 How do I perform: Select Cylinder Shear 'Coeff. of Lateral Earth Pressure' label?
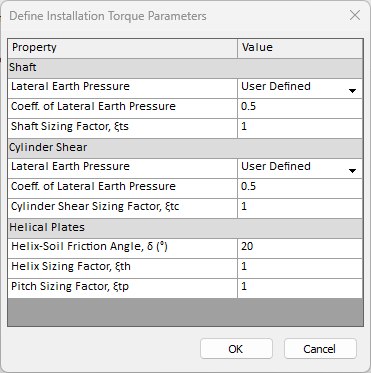click(x=93, y=186)
